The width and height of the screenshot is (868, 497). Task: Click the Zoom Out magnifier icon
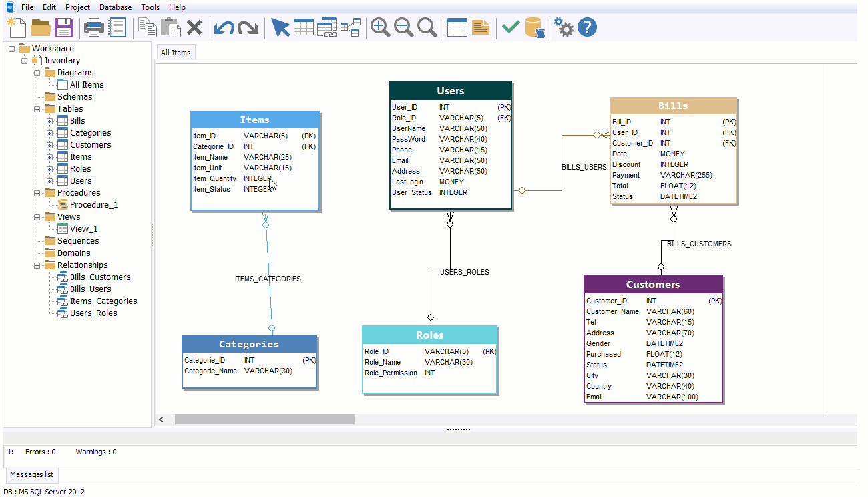[403, 27]
